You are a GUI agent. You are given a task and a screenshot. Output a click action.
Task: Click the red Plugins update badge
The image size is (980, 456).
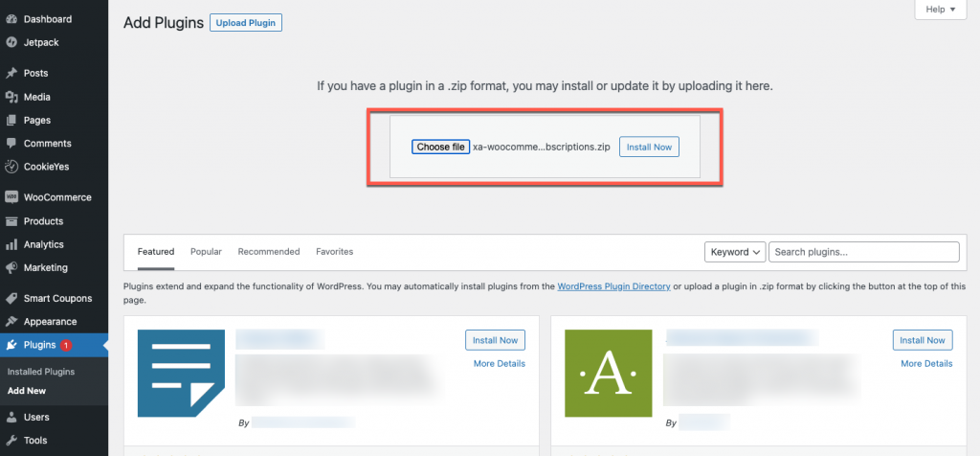(x=66, y=345)
